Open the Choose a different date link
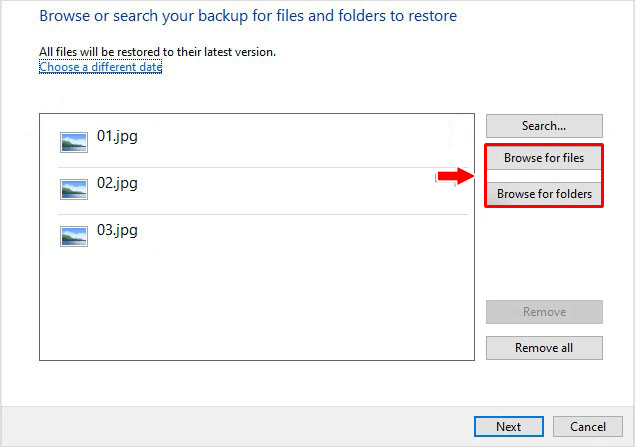The image size is (635, 447). 100,67
